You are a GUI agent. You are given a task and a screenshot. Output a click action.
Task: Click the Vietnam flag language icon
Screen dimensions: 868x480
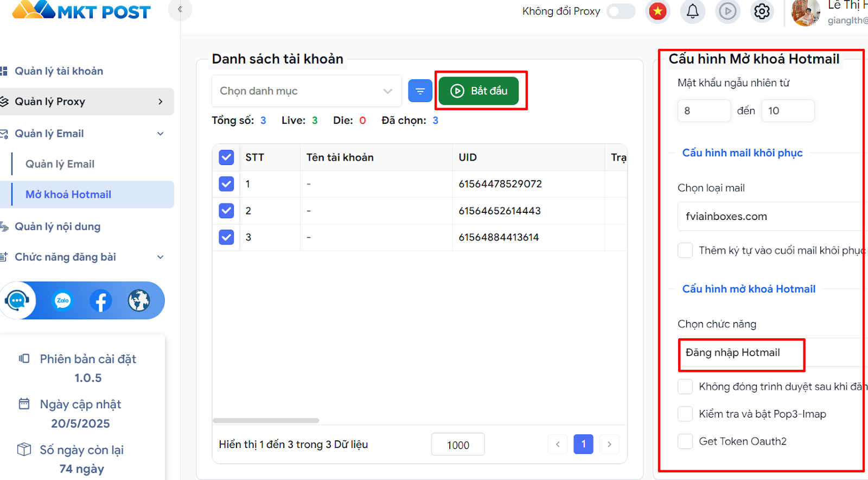coord(658,11)
